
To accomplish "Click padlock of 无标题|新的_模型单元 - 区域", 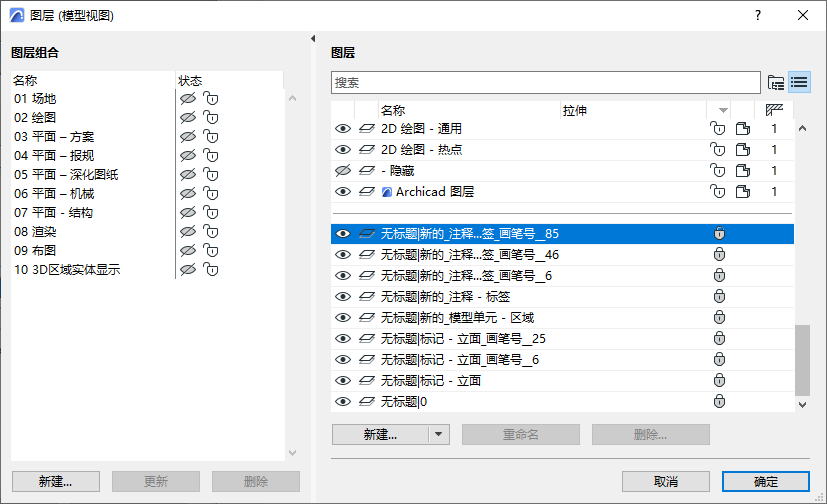I will 719,318.
